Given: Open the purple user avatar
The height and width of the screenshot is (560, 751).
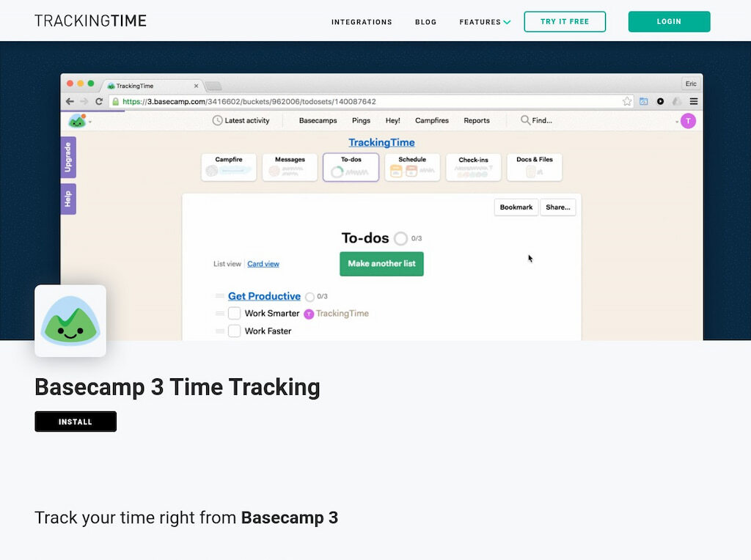Looking at the screenshot, I should click(x=687, y=120).
